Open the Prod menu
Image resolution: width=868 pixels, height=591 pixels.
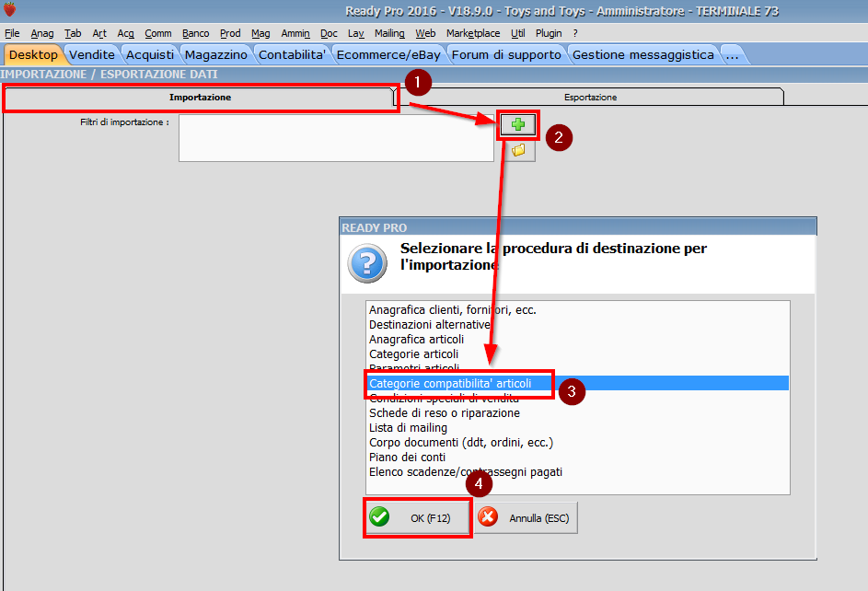coord(230,33)
